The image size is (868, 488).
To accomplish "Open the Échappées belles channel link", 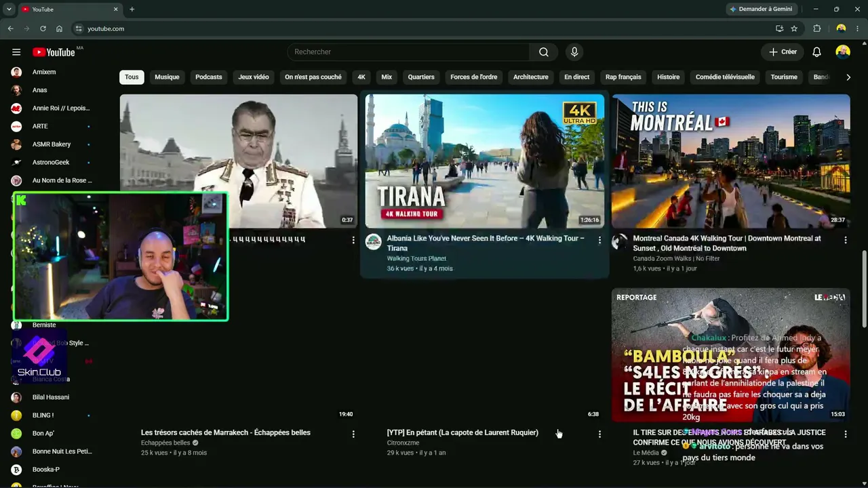I will pos(165,443).
